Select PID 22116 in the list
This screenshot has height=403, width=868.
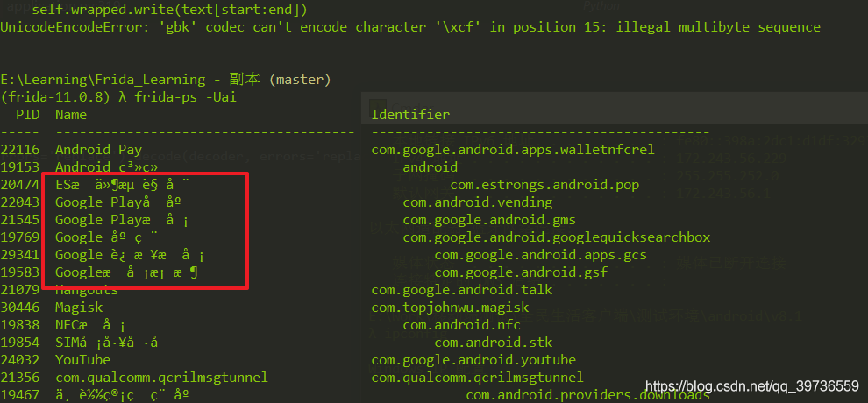pos(20,149)
